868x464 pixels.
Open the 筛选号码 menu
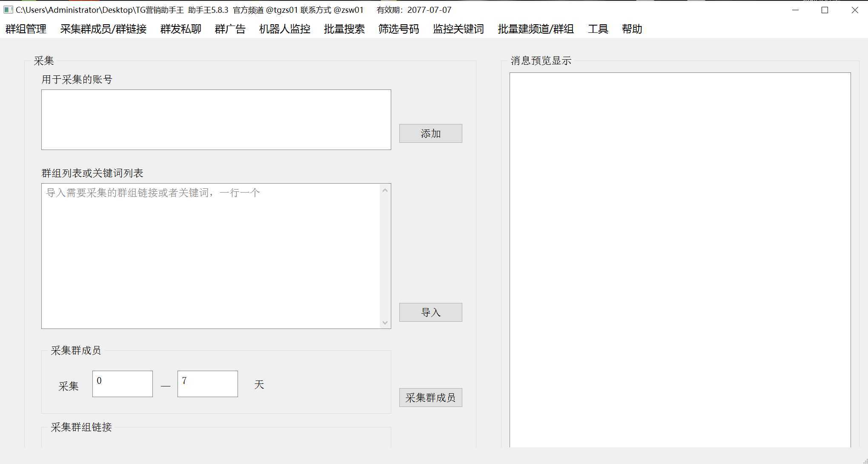tap(399, 29)
